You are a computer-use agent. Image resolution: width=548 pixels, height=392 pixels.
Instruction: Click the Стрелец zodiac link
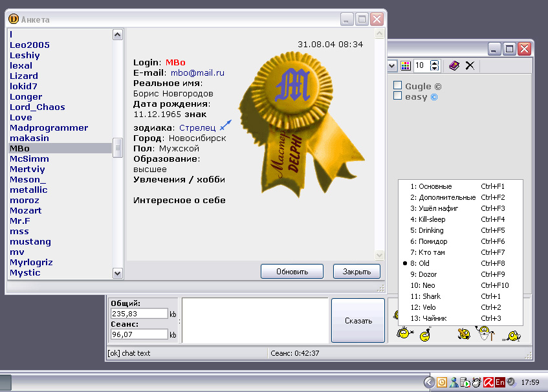click(197, 128)
